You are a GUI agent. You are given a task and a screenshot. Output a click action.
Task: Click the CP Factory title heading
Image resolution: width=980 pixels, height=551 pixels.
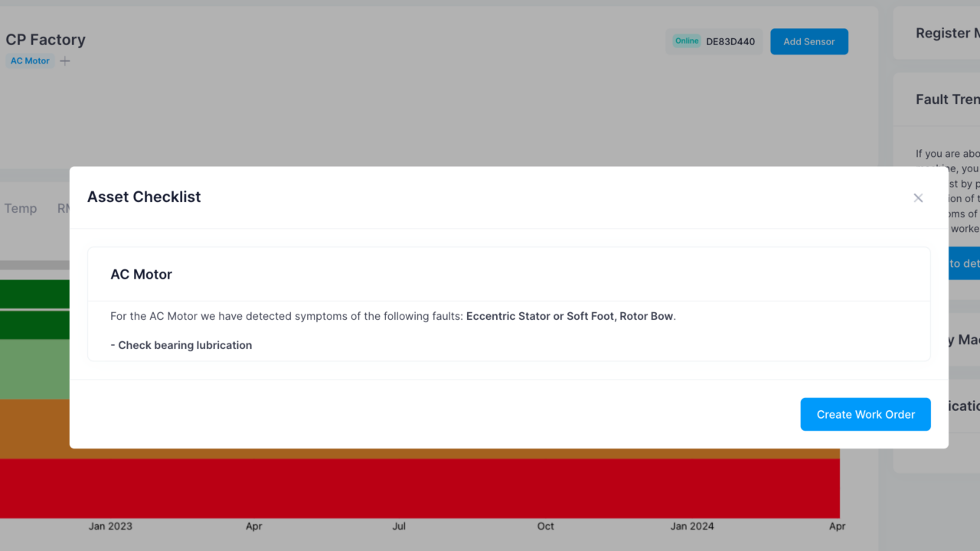[45, 40]
